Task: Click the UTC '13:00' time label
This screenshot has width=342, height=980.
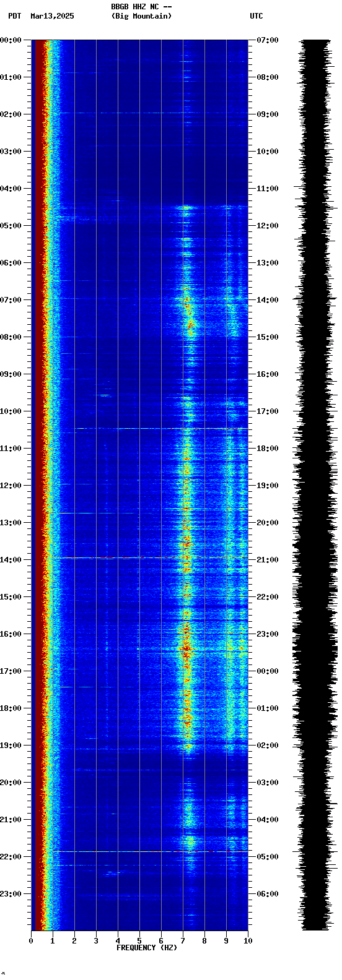Action: (268, 263)
